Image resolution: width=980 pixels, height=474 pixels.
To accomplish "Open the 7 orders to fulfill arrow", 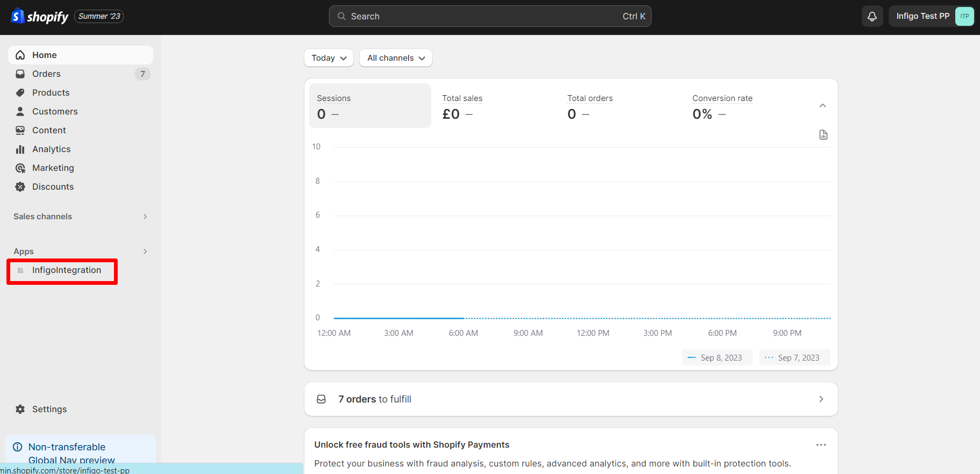I will (x=821, y=399).
